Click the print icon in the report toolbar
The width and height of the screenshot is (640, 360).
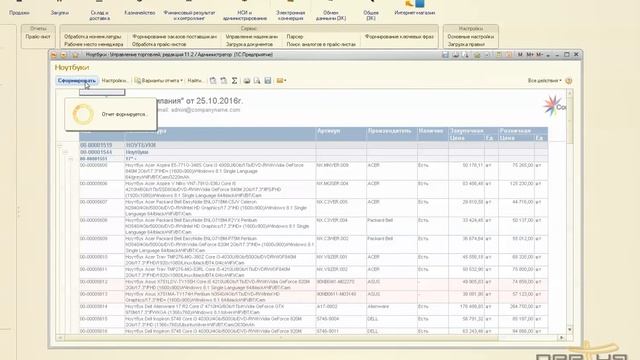point(247,81)
